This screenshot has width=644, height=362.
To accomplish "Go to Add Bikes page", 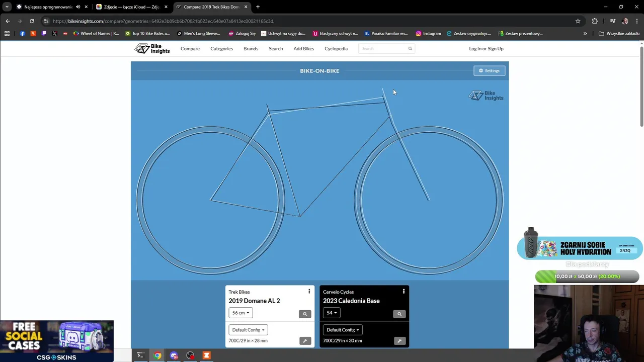I will (x=304, y=49).
